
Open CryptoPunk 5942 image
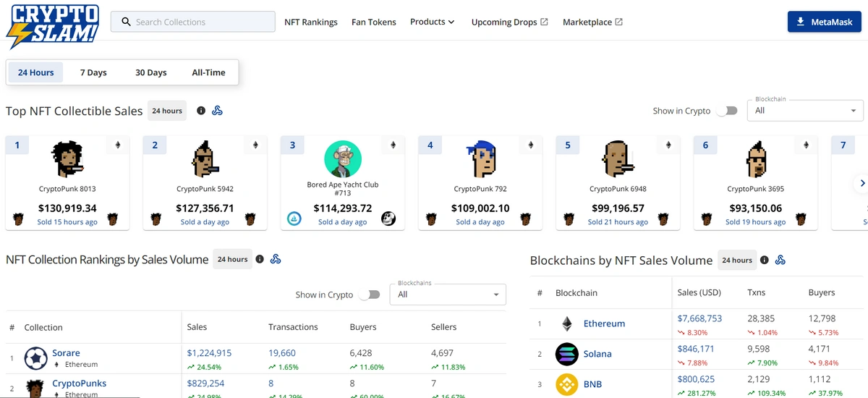point(205,159)
